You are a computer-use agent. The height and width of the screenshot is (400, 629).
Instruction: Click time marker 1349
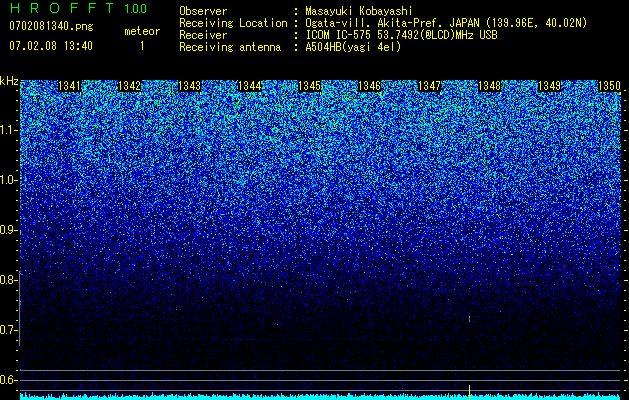point(550,86)
